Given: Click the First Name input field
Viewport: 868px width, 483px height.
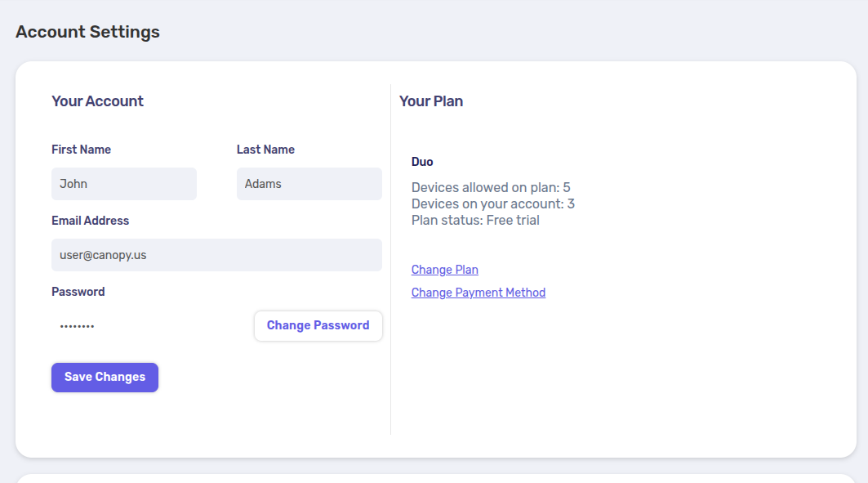Looking at the screenshot, I should click(124, 184).
